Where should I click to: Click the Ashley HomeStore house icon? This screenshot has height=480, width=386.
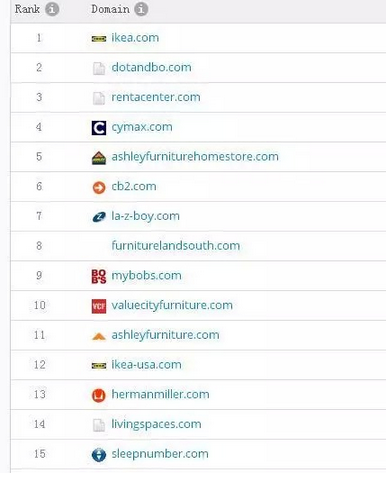point(99,158)
